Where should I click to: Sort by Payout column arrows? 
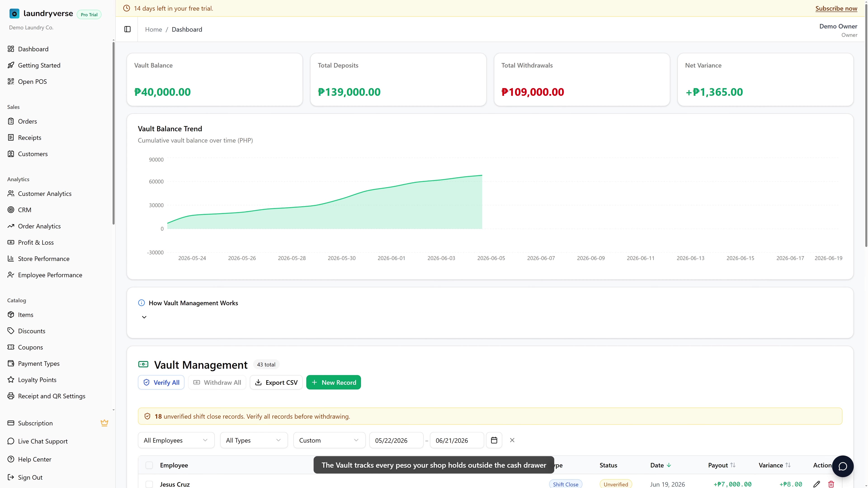click(733, 465)
